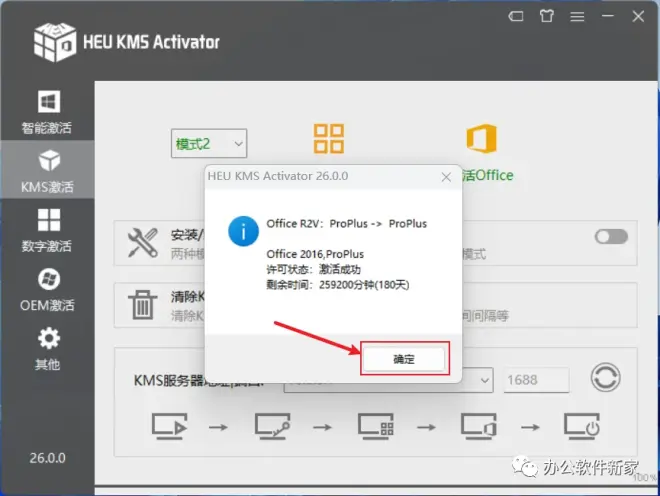Click the circular refresh server icon

tap(605, 379)
